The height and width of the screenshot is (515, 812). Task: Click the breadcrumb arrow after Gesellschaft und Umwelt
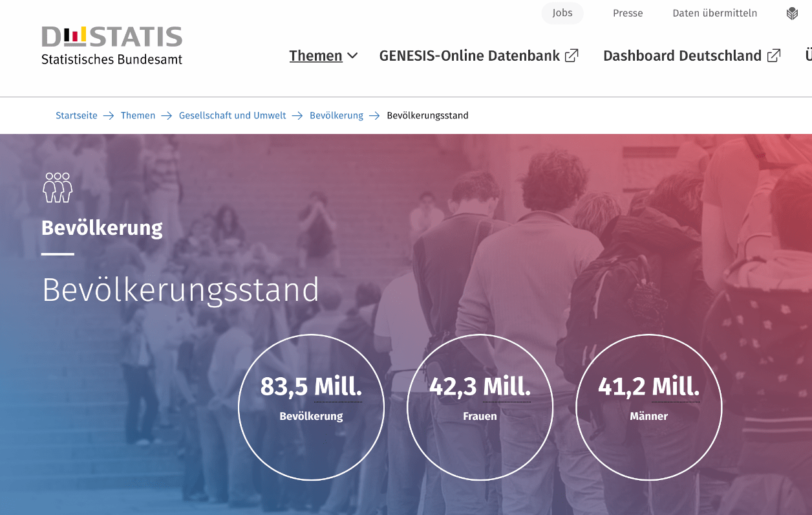pos(297,116)
